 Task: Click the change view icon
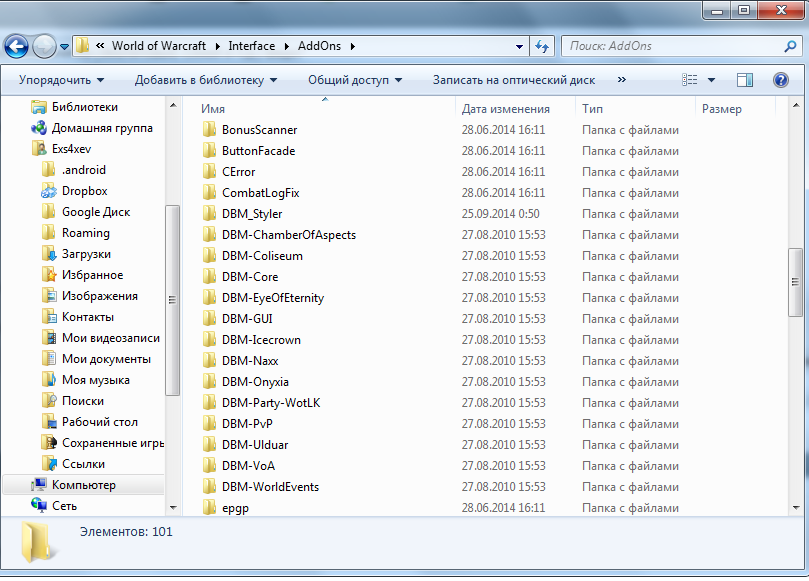point(690,80)
